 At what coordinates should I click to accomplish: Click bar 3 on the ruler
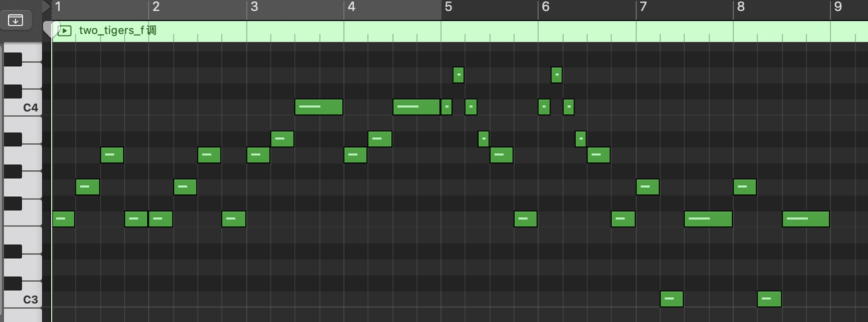coord(254,7)
